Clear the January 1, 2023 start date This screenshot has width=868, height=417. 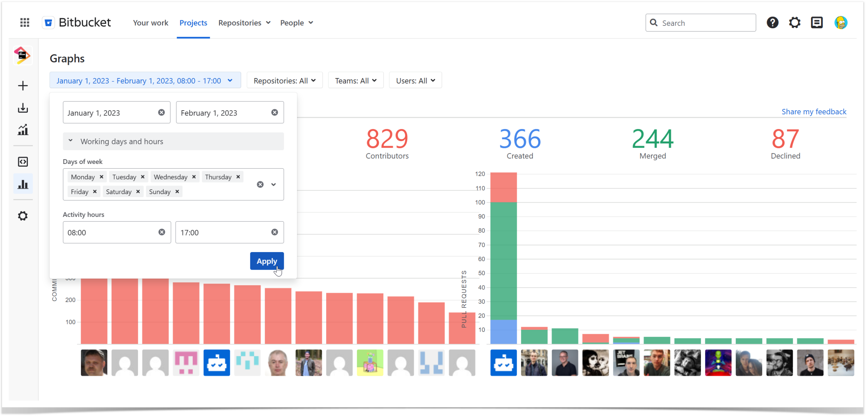[x=161, y=112]
